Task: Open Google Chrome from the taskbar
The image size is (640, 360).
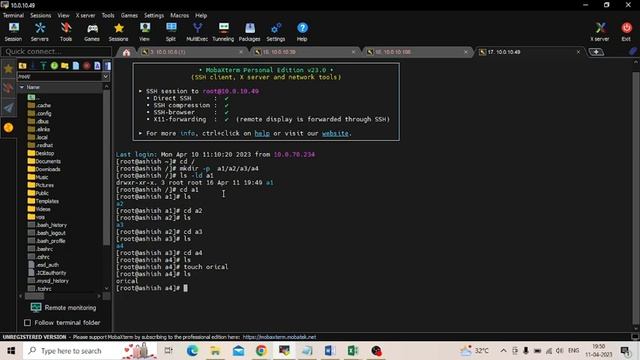Action: (x=261, y=351)
